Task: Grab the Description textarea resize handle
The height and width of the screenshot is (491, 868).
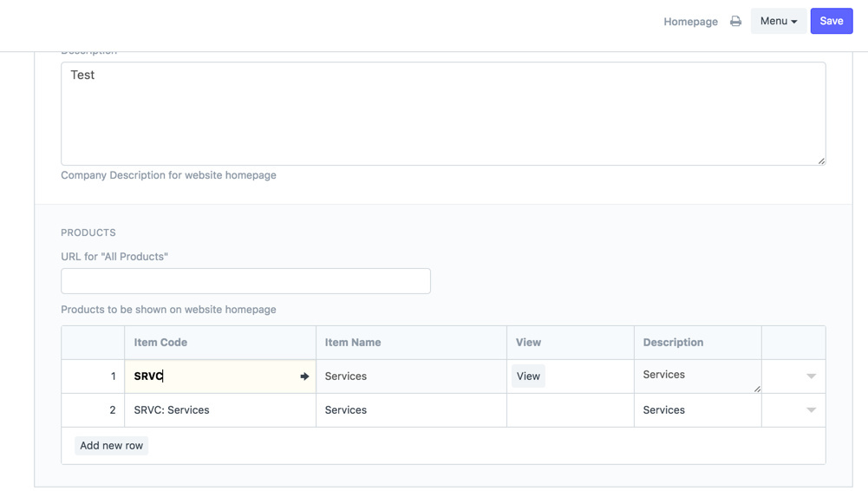Action: tap(821, 161)
